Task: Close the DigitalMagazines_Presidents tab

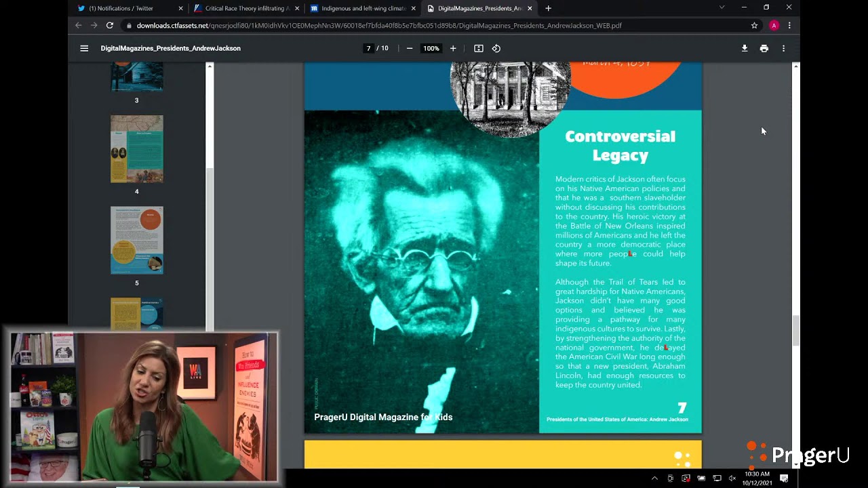Action: [530, 8]
